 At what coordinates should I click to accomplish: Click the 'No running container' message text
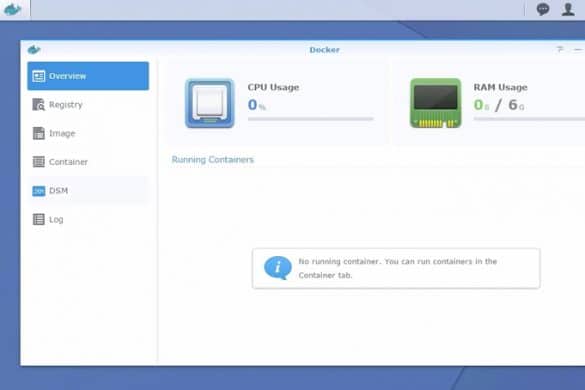[398, 268]
